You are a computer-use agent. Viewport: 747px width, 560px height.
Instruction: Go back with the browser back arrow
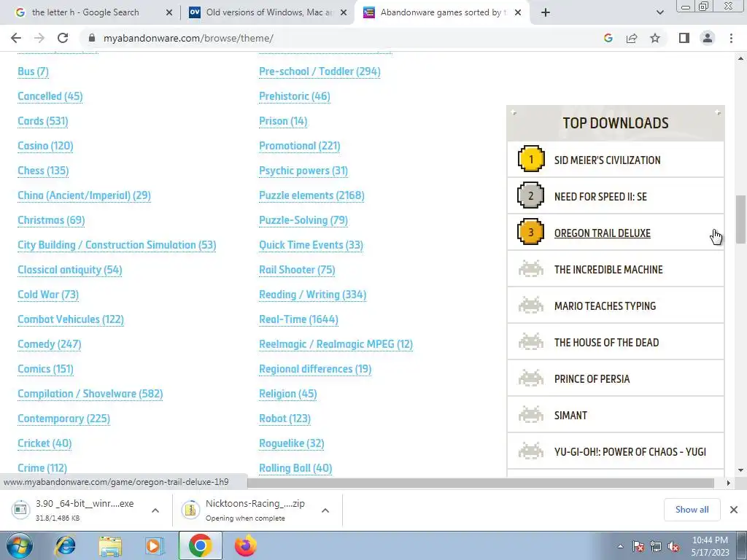[16, 38]
